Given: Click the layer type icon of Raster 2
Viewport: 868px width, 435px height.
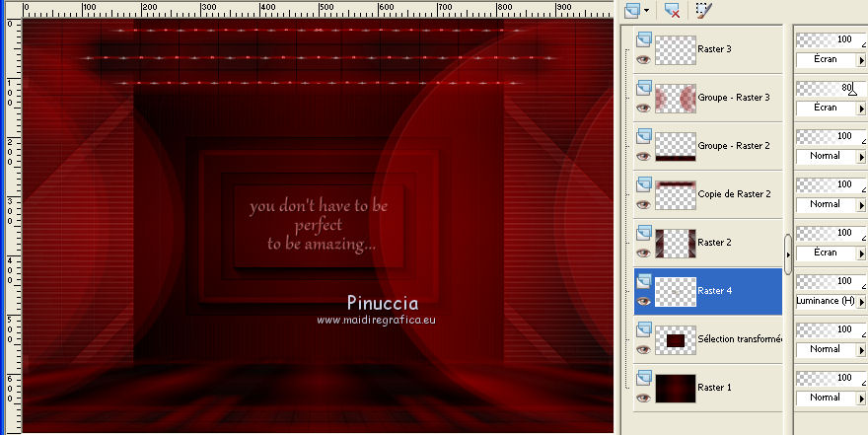Looking at the screenshot, I should point(643,233).
